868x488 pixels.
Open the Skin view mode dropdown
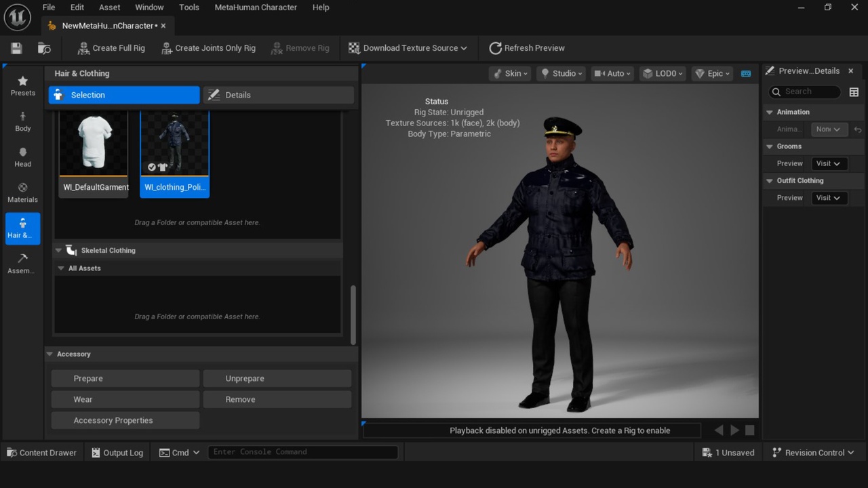(510, 73)
